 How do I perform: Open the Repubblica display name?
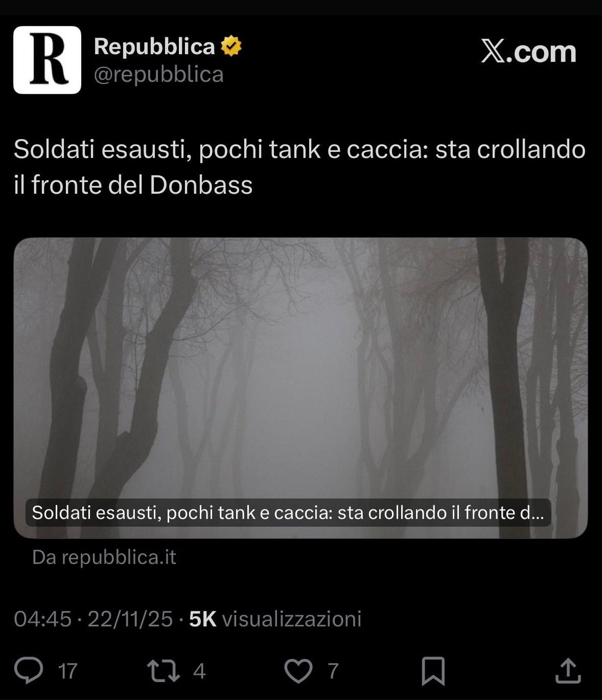[x=154, y=46]
